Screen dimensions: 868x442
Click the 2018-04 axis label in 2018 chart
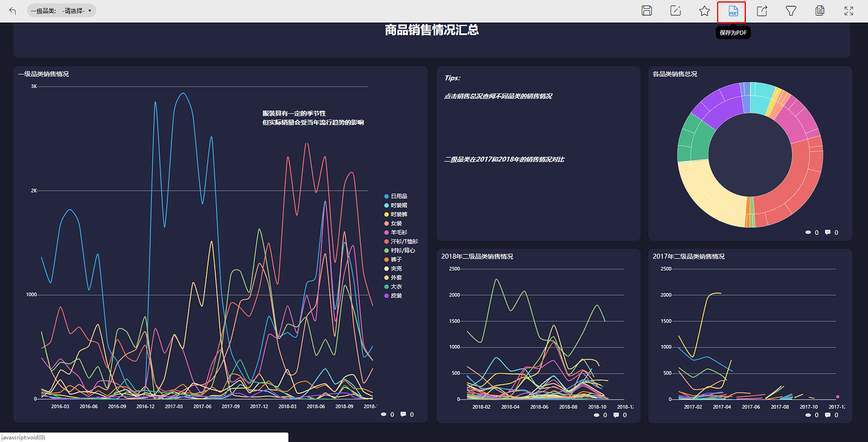(x=510, y=406)
